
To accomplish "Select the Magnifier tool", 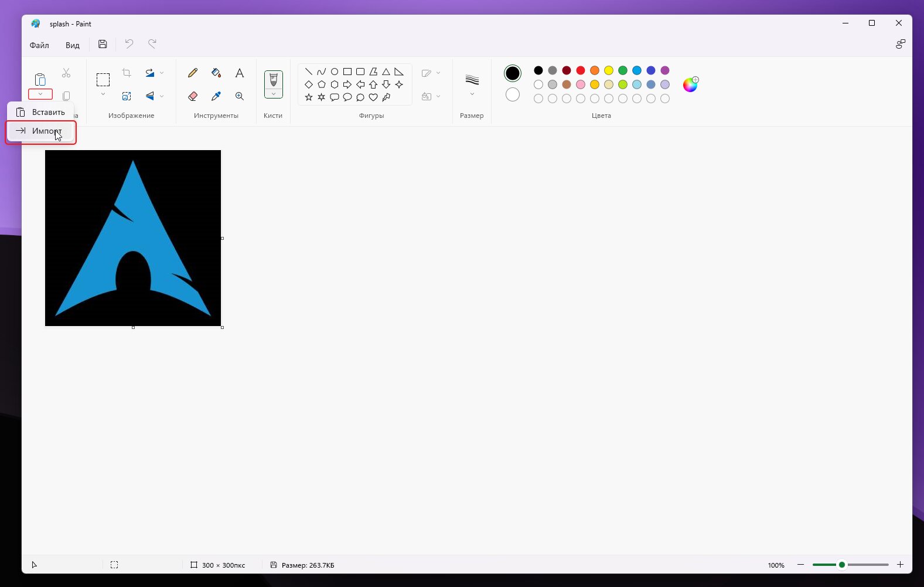I will pyautogui.click(x=240, y=96).
